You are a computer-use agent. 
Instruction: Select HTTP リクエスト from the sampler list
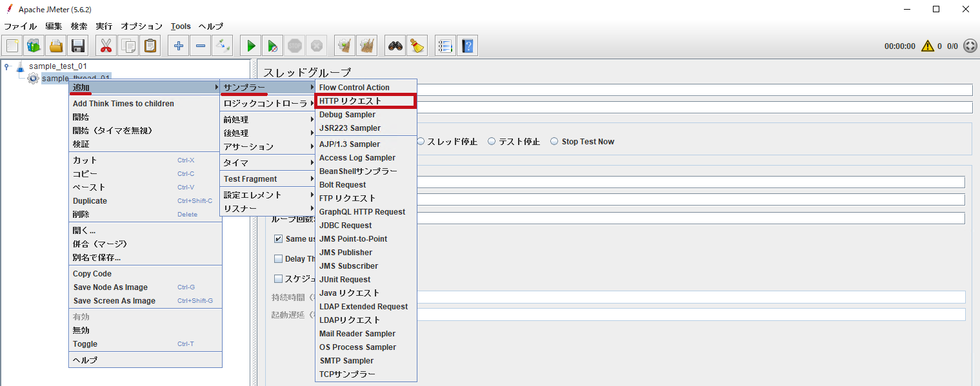point(366,101)
